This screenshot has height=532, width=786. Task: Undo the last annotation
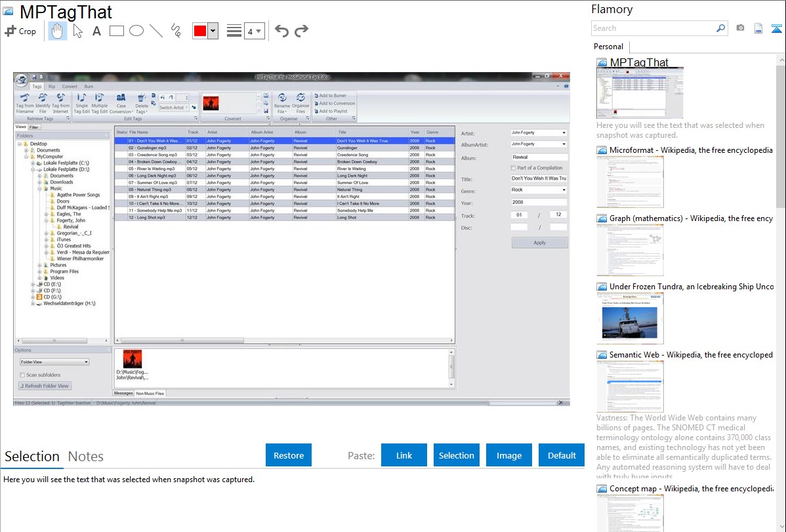coord(281,31)
